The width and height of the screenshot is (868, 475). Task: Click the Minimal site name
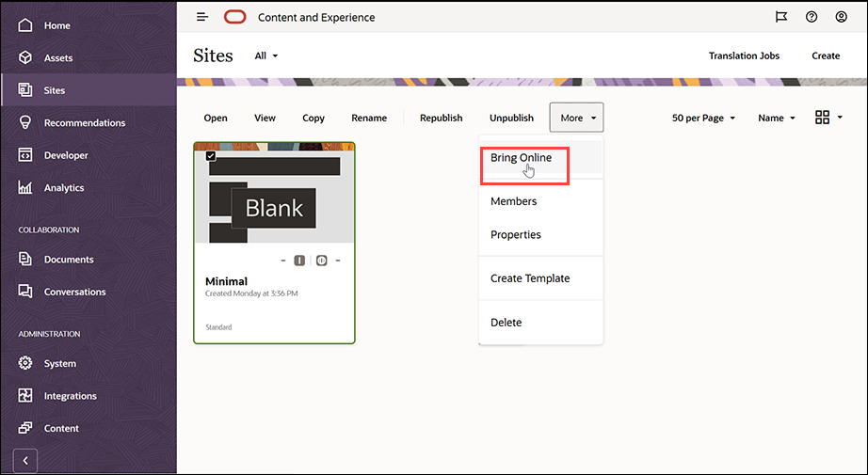(226, 281)
